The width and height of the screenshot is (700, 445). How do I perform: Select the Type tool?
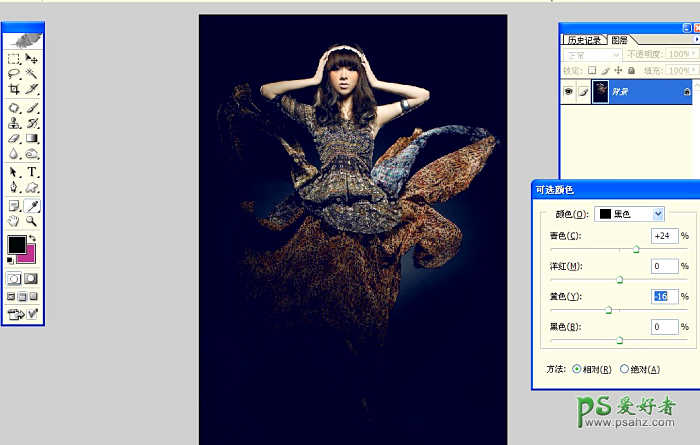32,171
